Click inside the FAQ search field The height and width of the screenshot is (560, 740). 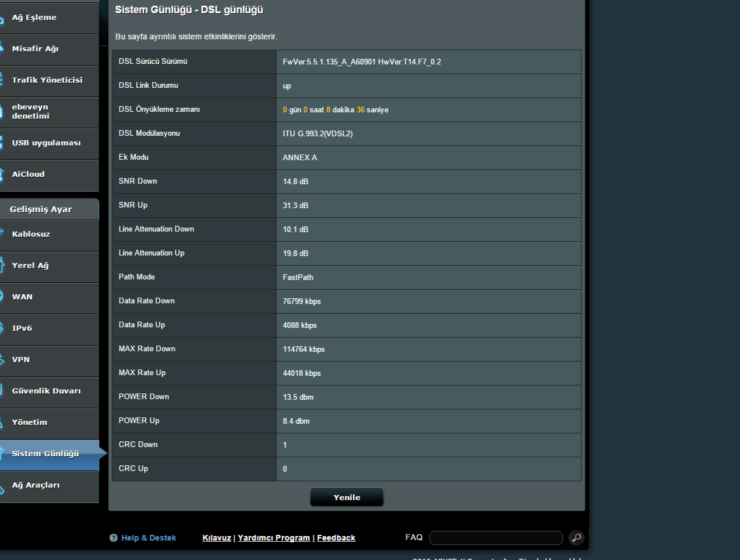pyautogui.click(x=495, y=538)
